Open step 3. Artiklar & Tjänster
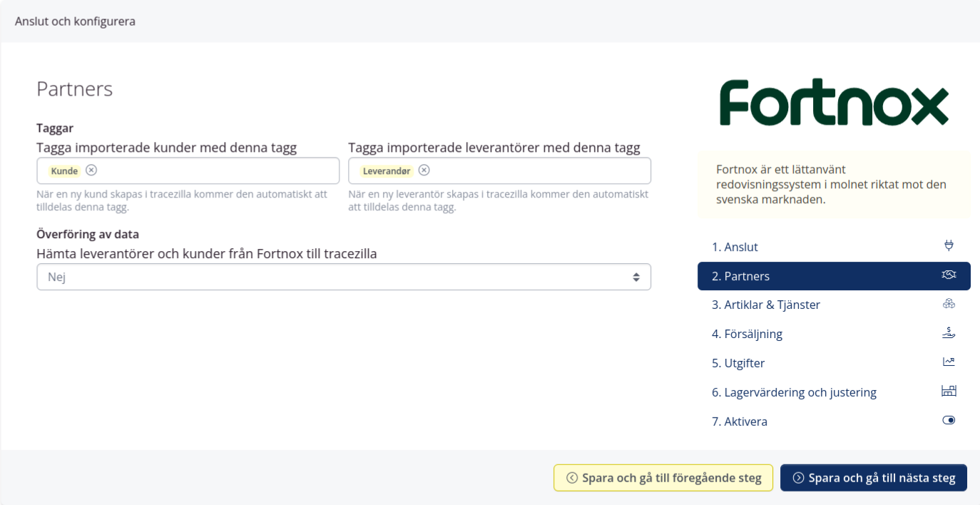Screen dimensions: 980x505 [765, 305]
